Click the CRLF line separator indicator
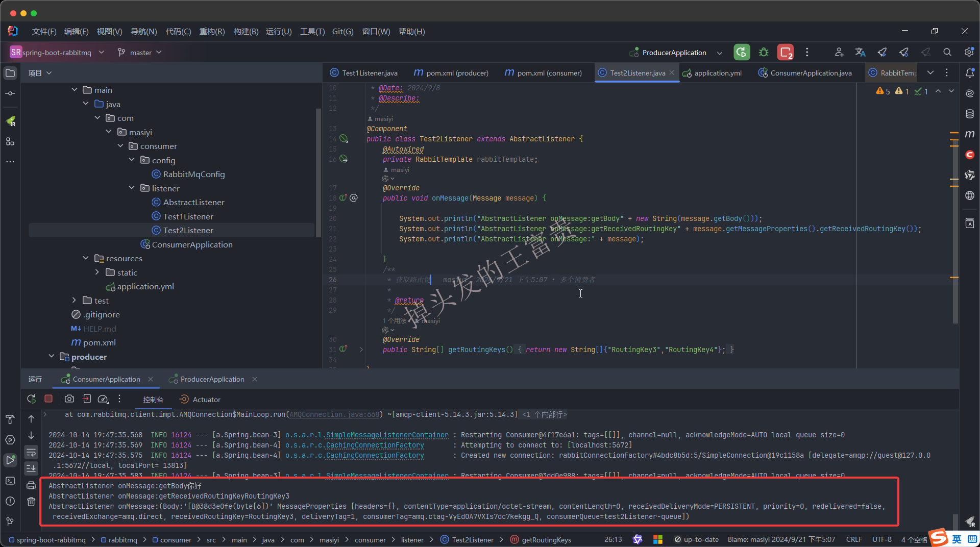This screenshot has width=980, height=547. tap(854, 539)
